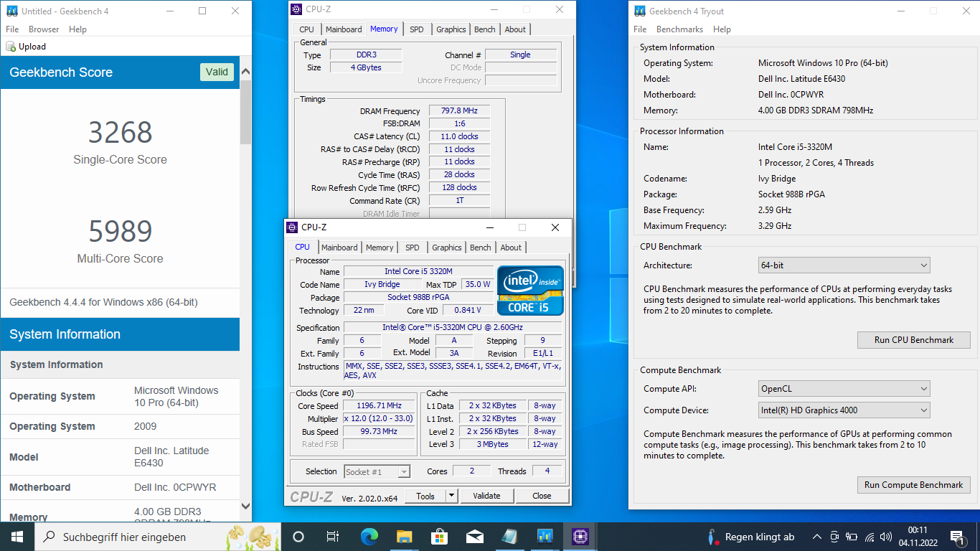Viewport: 980px width, 551px height.
Task: Click the Windows Start button
Action: (x=17, y=536)
